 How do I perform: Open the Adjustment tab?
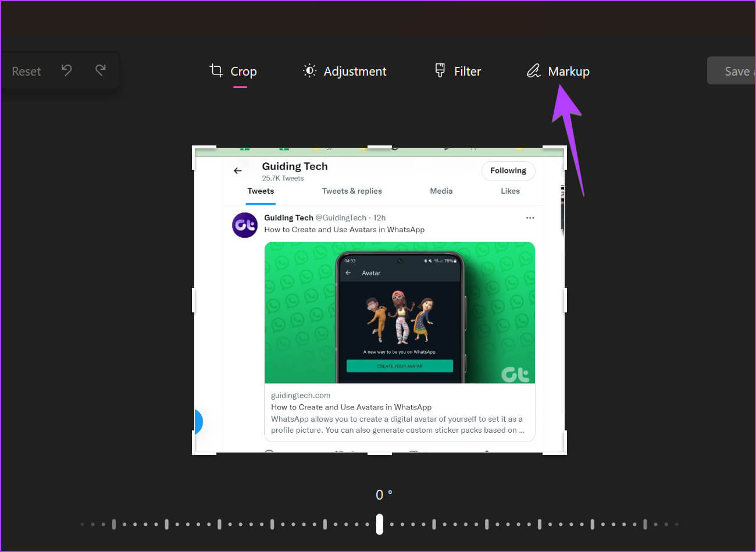click(x=345, y=71)
